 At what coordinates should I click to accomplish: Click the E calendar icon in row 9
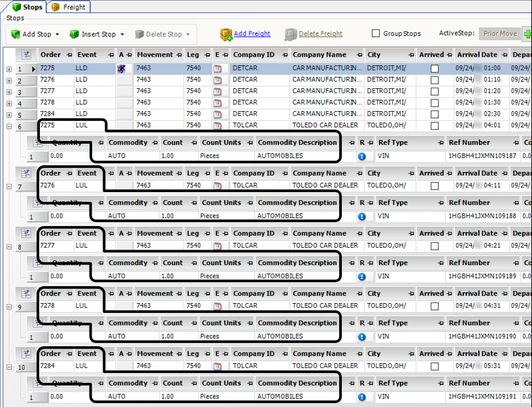[217, 306]
